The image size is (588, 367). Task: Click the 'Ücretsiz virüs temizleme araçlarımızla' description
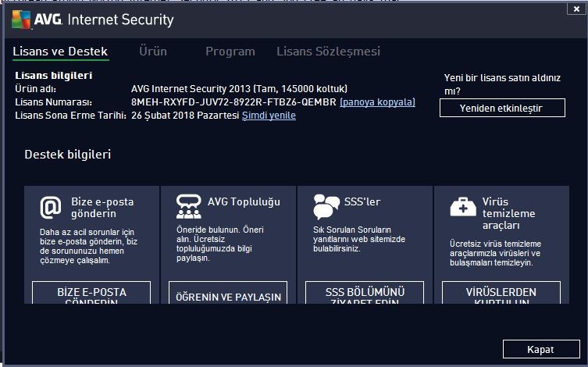tap(495, 253)
